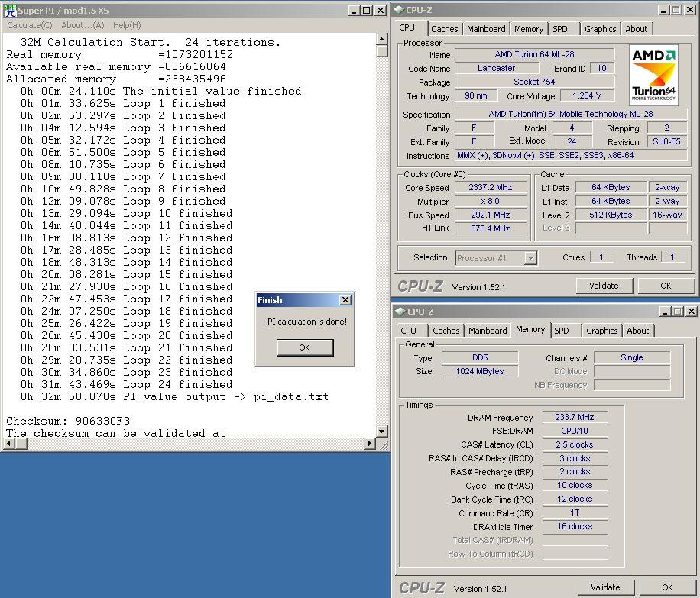Click the Checksum: 906330F3 line
The height and width of the screenshot is (598, 700).
click(x=68, y=421)
